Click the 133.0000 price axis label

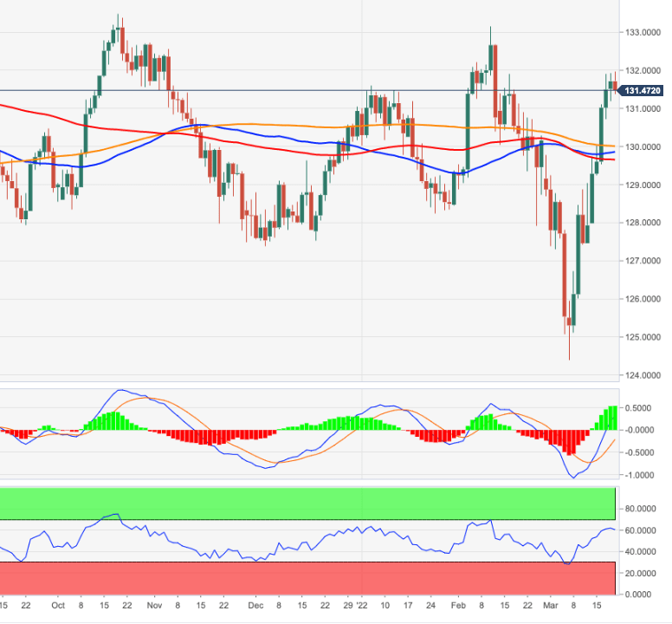click(x=643, y=32)
